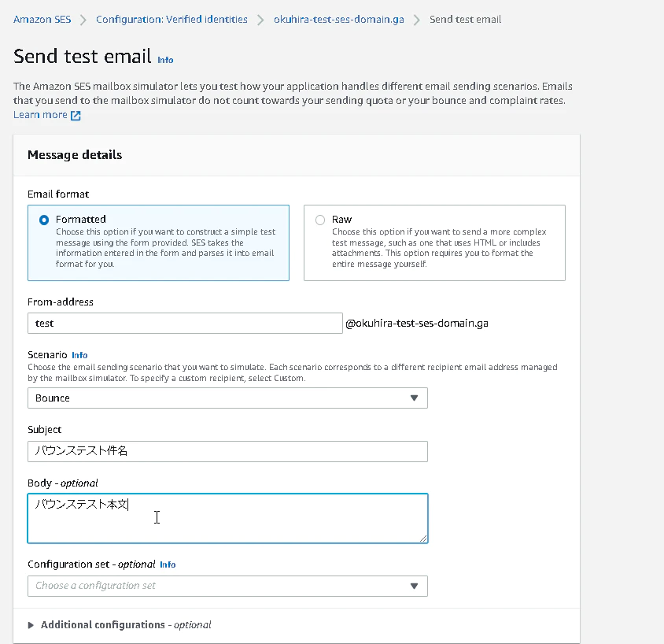Click the Info icon next to Configuration set

point(168,564)
